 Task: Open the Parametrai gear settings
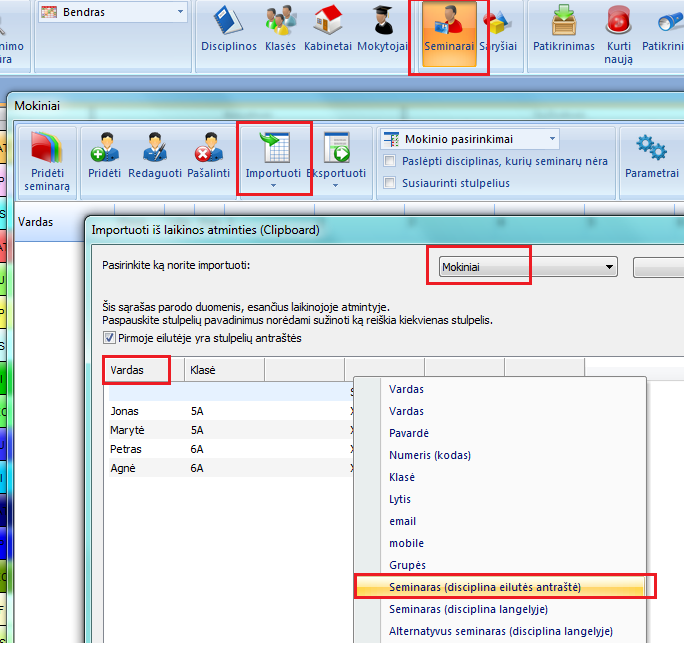click(652, 157)
